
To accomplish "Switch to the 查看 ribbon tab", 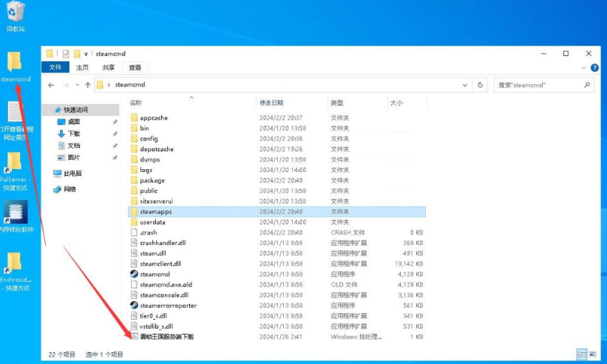I will tap(135, 67).
